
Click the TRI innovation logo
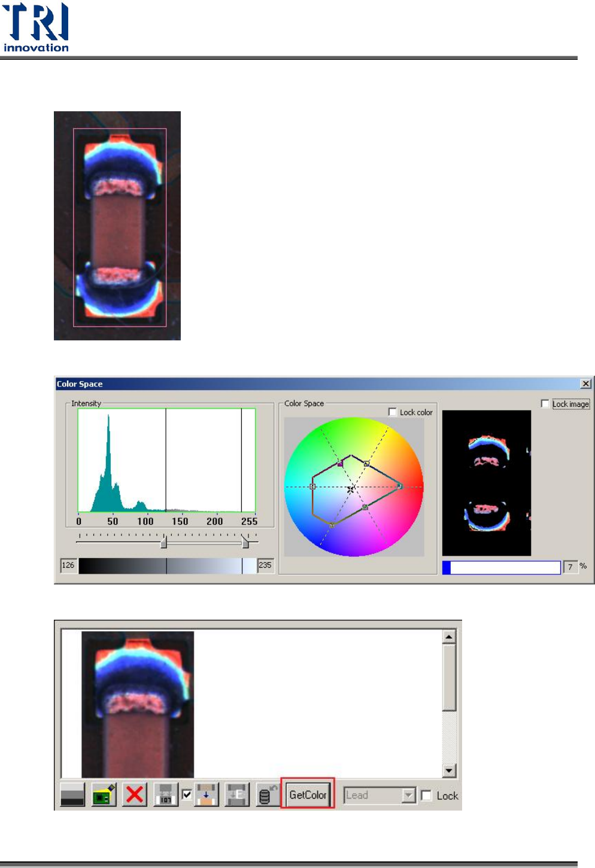tap(36, 28)
